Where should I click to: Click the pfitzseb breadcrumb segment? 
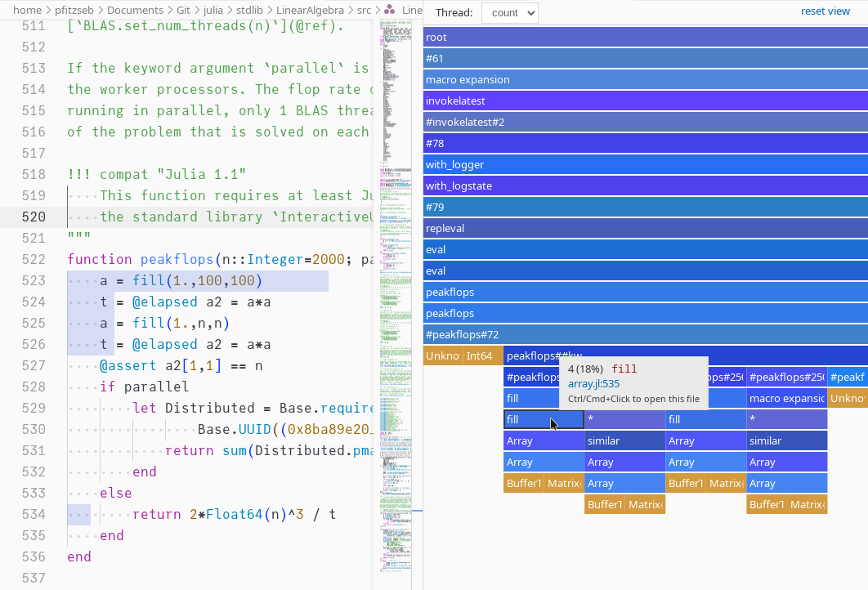tap(74, 10)
